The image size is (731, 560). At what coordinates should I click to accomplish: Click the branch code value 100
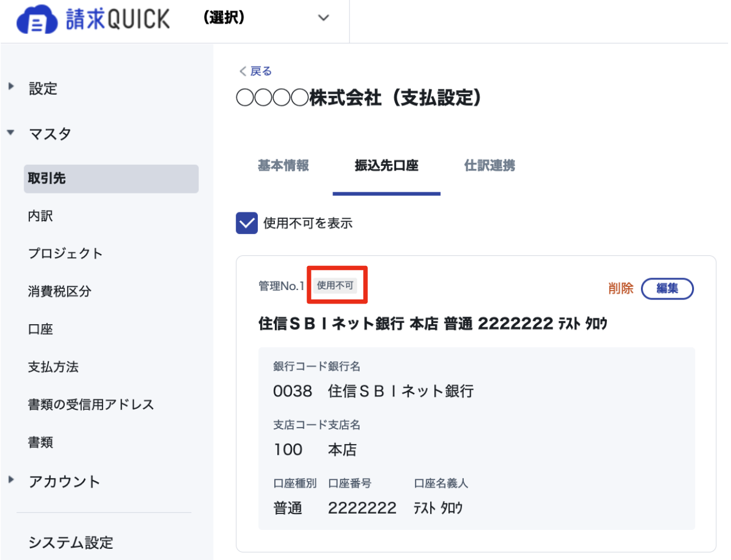click(288, 450)
